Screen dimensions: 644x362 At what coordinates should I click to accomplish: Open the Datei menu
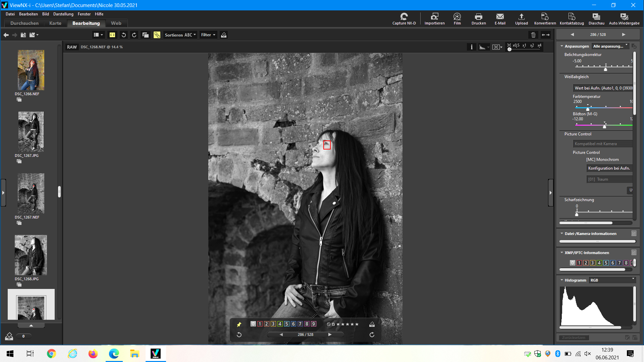[10, 14]
